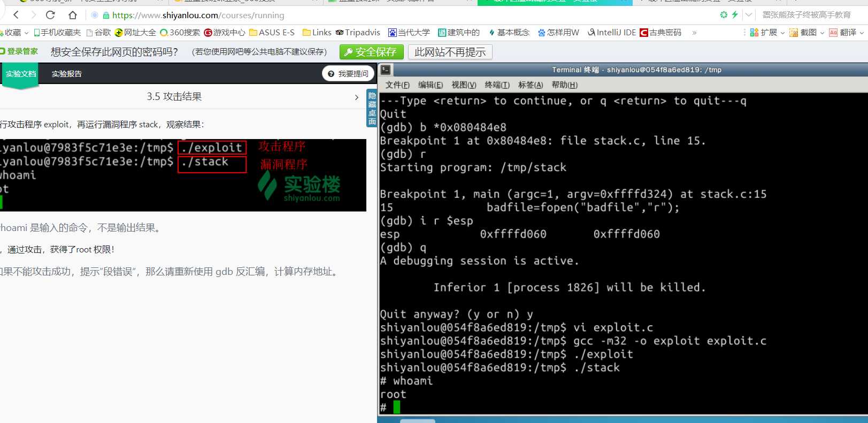Screen dimensions: 868x423
Task: Switch to the 实验报告 tab
Action: 67,74
